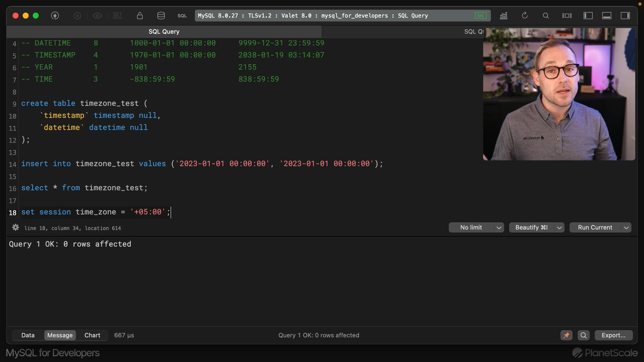
Task: Click the connection plug icon in toolbar
Action: click(55, 16)
